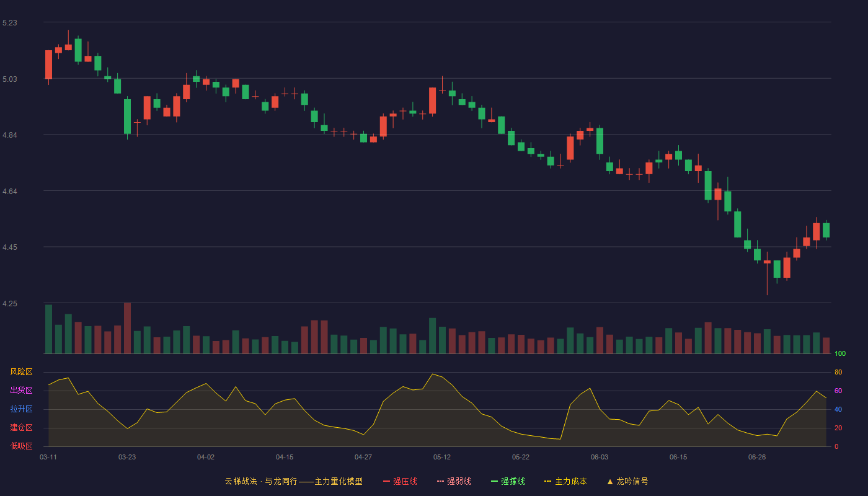Click the 5.23 price axis label
This screenshot has height=496, width=868.
coord(10,23)
